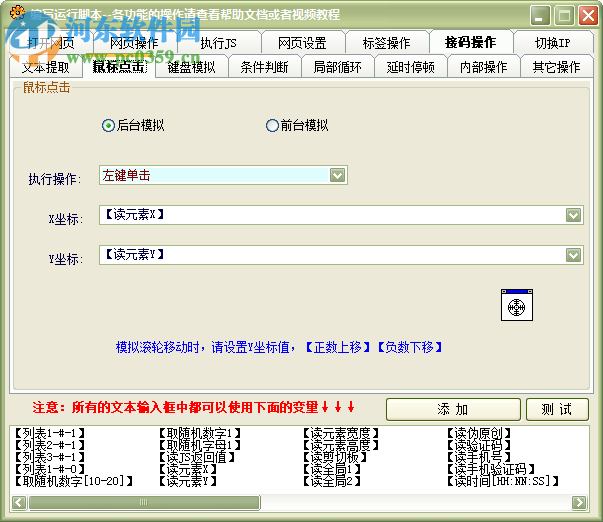Click variable 【取随机数字[10-20]】
603x522 pixels.
pyautogui.click(x=74, y=481)
